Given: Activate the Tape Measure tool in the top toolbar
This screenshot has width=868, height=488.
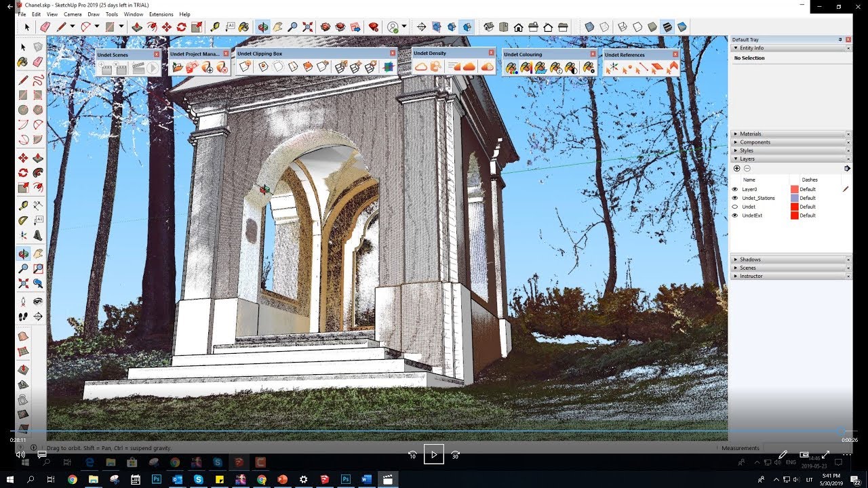Looking at the screenshot, I should click(214, 27).
